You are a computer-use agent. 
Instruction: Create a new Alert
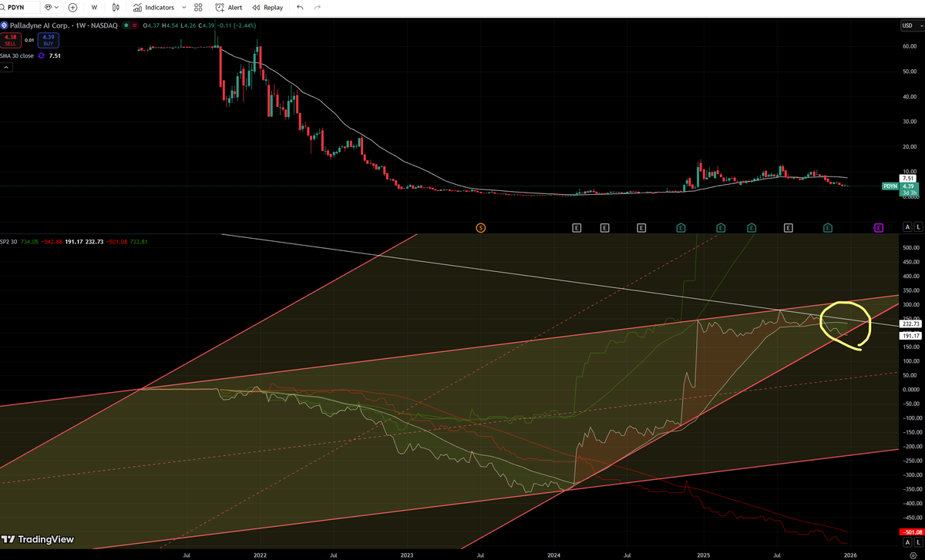coord(229,7)
